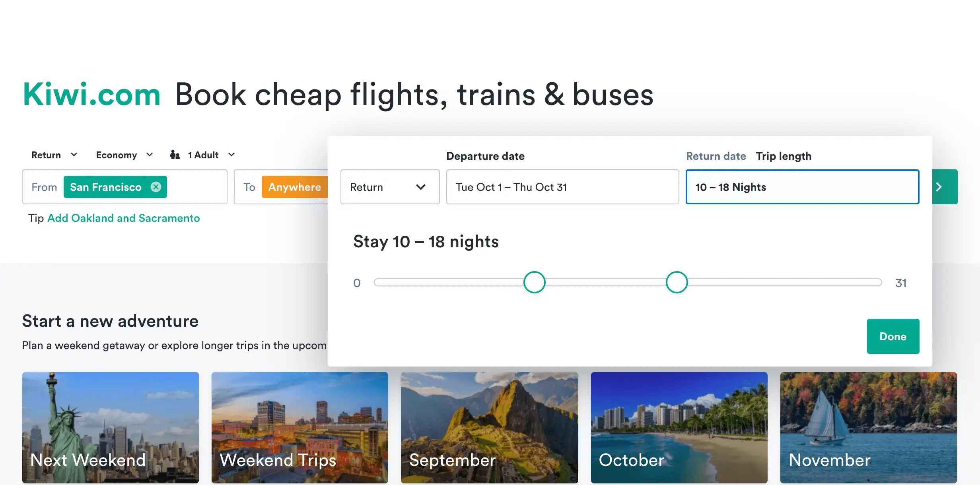
Task: Open the Economy cabin class dropdown
Action: click(x=124, y=155)
